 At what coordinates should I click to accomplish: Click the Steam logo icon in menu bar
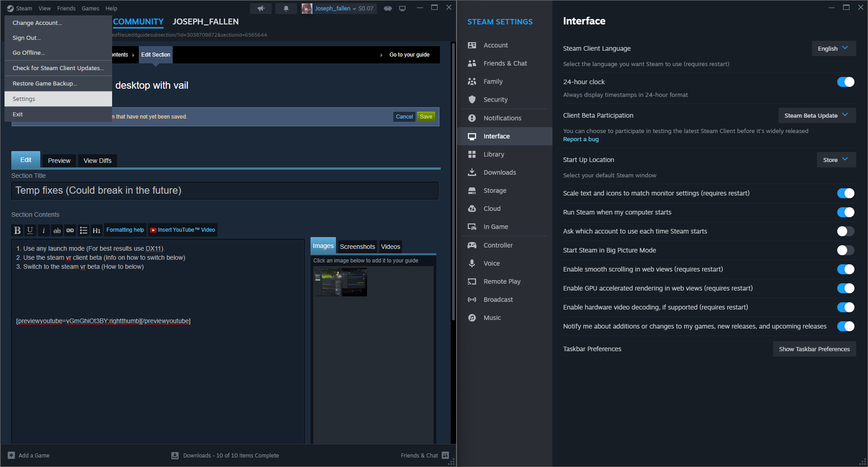point(10,8)
